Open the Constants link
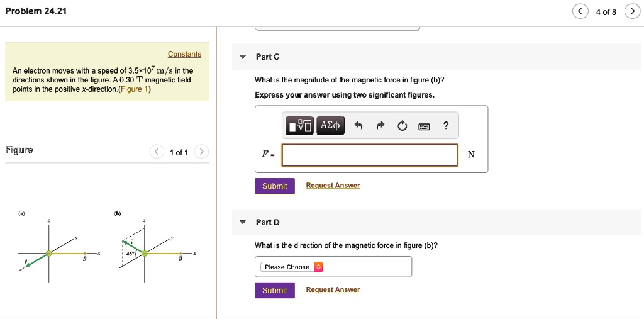644x319 pixels. 184,54
